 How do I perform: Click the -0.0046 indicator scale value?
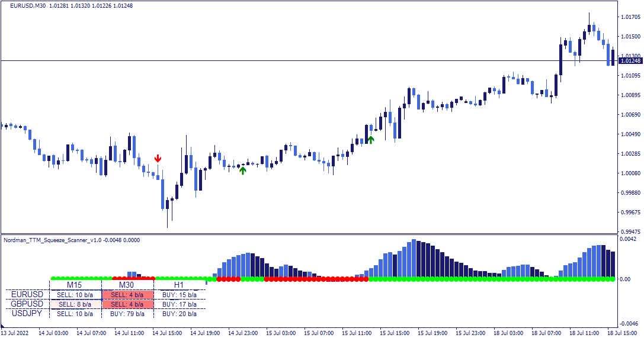point(628,324)
